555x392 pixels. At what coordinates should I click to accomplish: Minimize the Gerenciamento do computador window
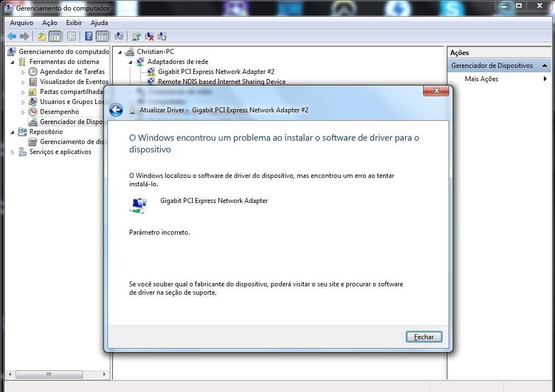click(x=504, y=6)
